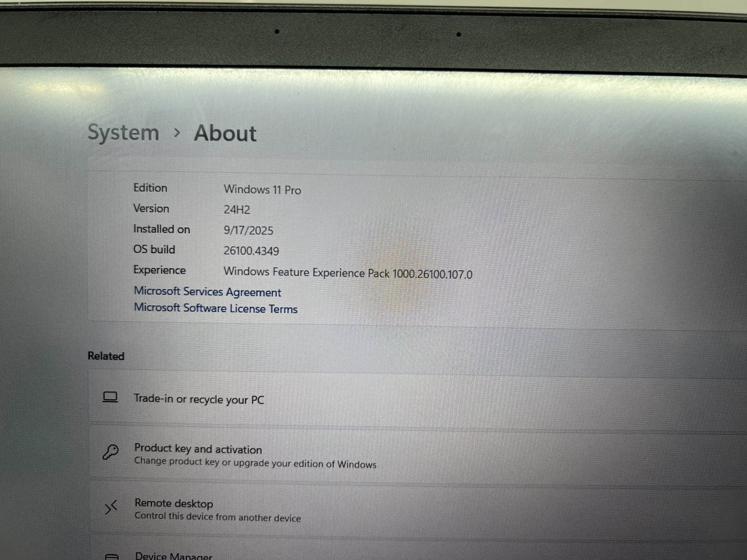The image size is (747, 560).
Task: Click the Version label
Action: pyautogui.click(x=151, y=208)
